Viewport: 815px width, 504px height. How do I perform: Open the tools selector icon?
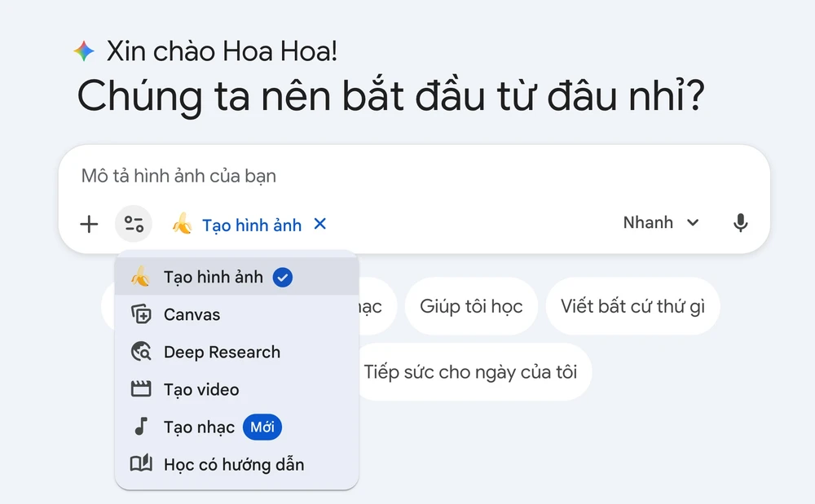(x=133, y=224)
